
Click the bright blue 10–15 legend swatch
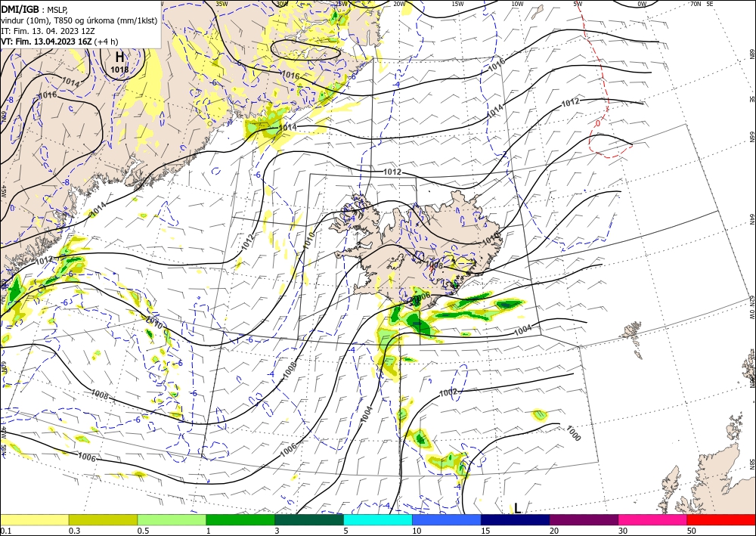[x=447, y=519]
